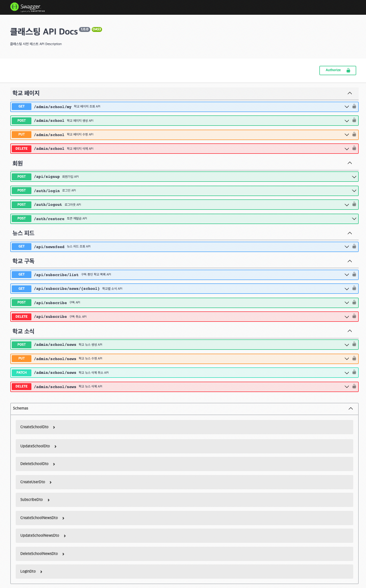366x588 pixels.
Task: Collapse the 학교 구독 section
Action: (x=349, y=261)
